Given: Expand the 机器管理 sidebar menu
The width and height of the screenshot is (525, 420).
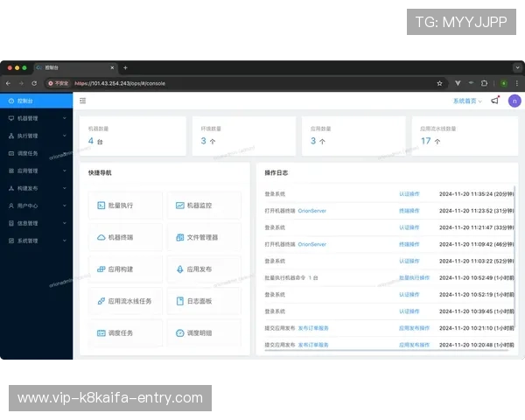Looking at the screenshot, I should pyautogui.click(x=36, y=118).
